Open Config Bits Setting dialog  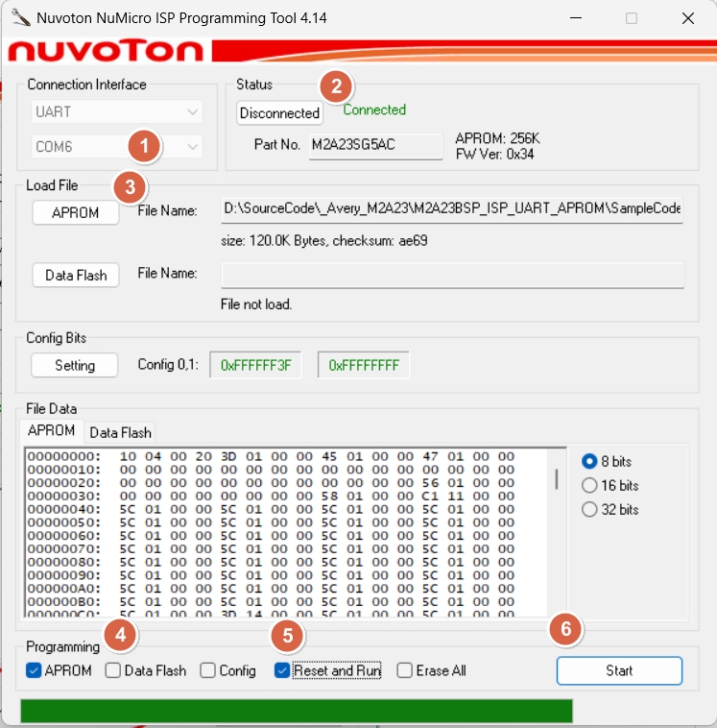(75, 365)
